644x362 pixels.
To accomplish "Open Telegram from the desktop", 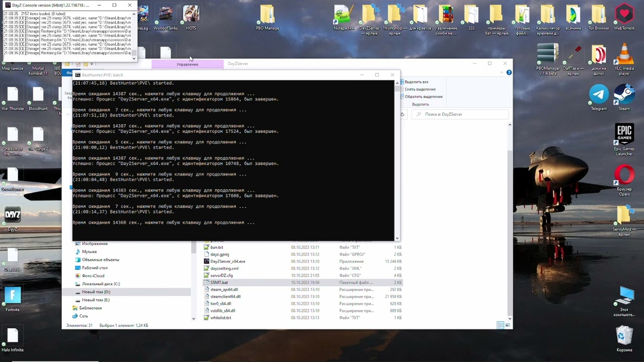I will [599, 98].
